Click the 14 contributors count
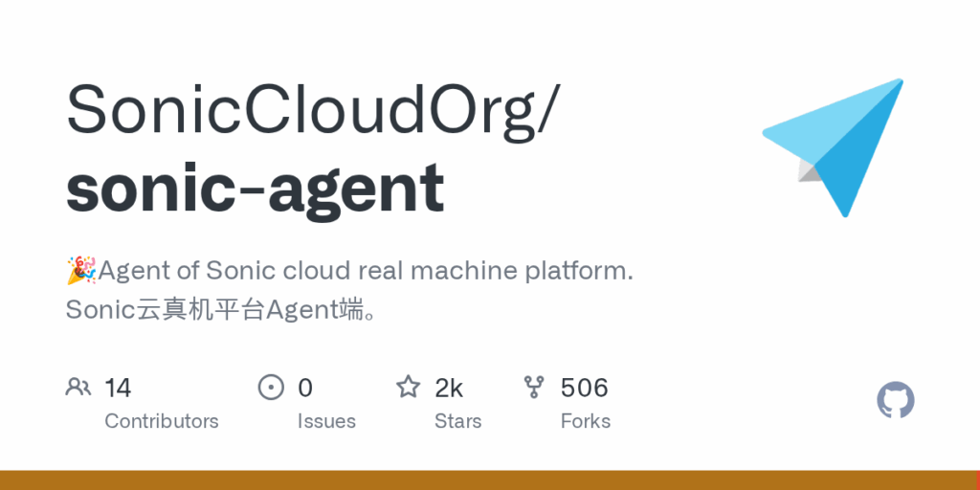980x490 pixels. (118, 388)
